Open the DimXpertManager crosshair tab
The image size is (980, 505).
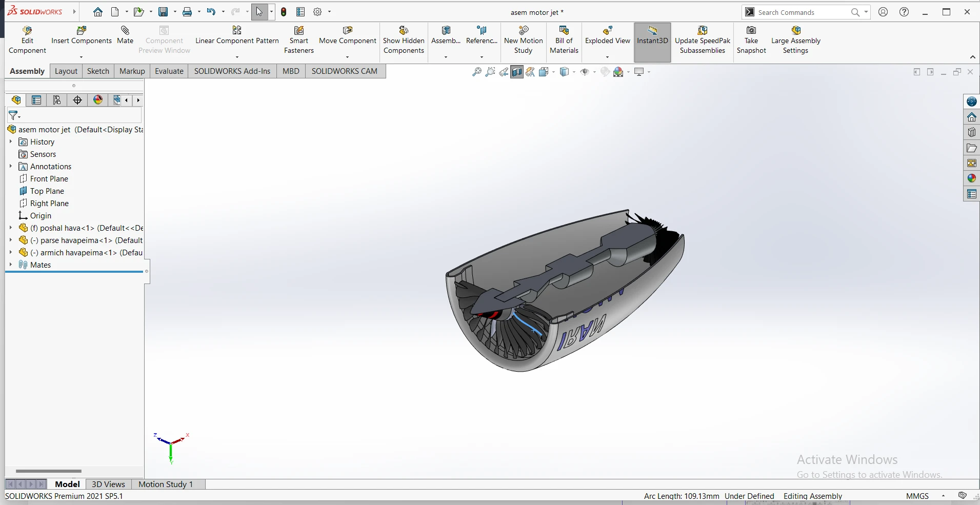(x=77, y=100)
